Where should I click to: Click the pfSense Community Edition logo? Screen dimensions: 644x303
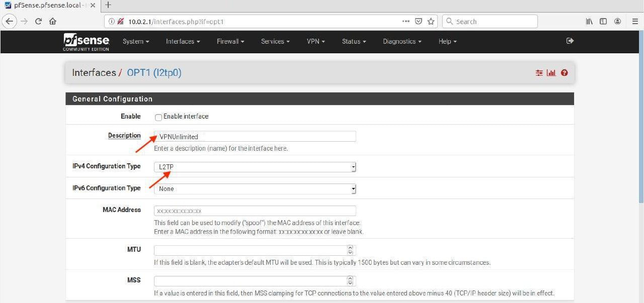(86, 42)
